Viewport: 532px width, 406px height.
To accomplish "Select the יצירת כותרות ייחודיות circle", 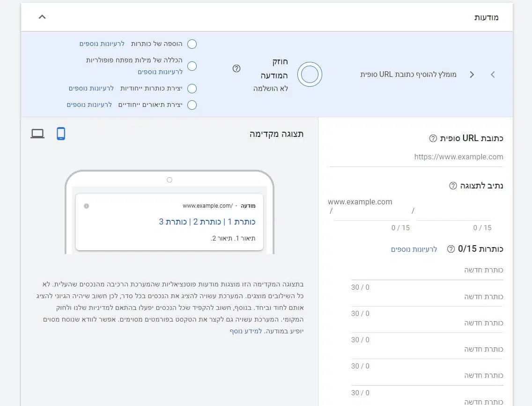I will point(192,88).
